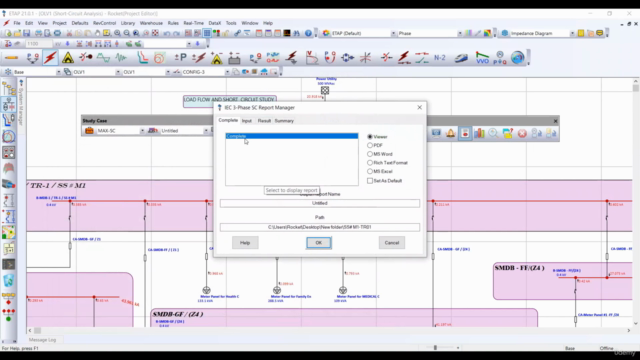Click the bar chart icon in Study Case toolbar
Viewport: 640px width, 360px height.
point(479,133)
